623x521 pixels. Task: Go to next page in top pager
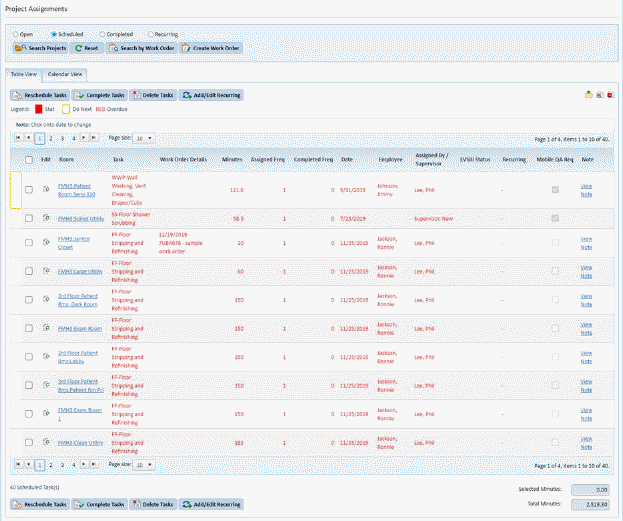point(83,138)
